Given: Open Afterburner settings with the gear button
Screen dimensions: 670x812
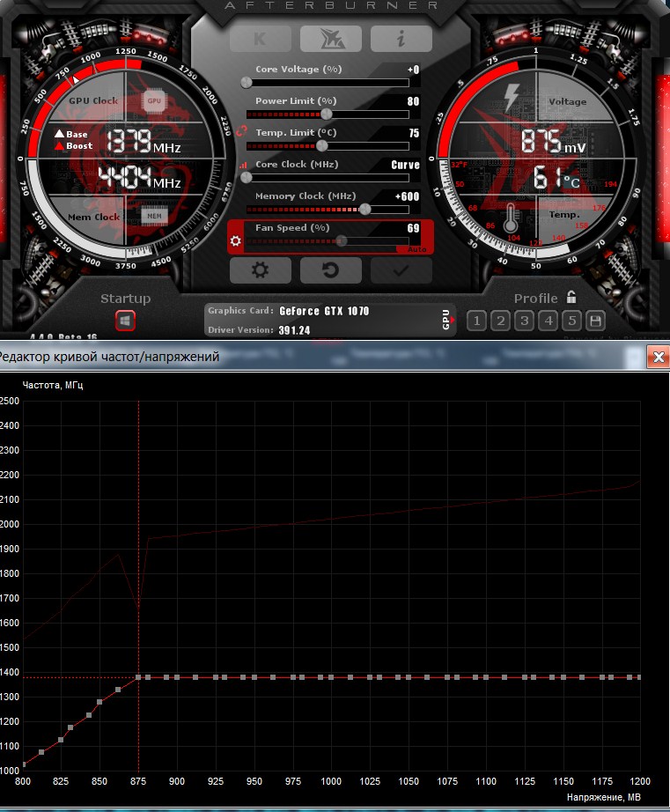Looking at the screenshot, I should [260, 269].
